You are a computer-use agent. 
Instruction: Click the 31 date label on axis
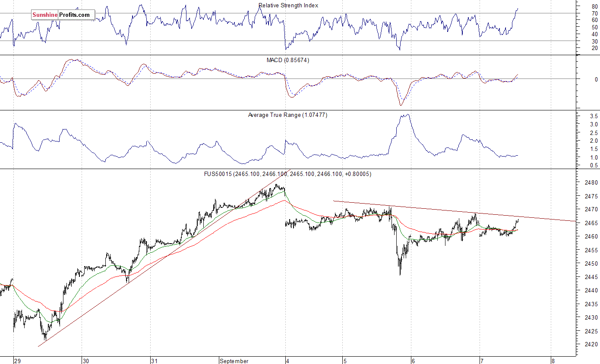(x=154, y=361)
